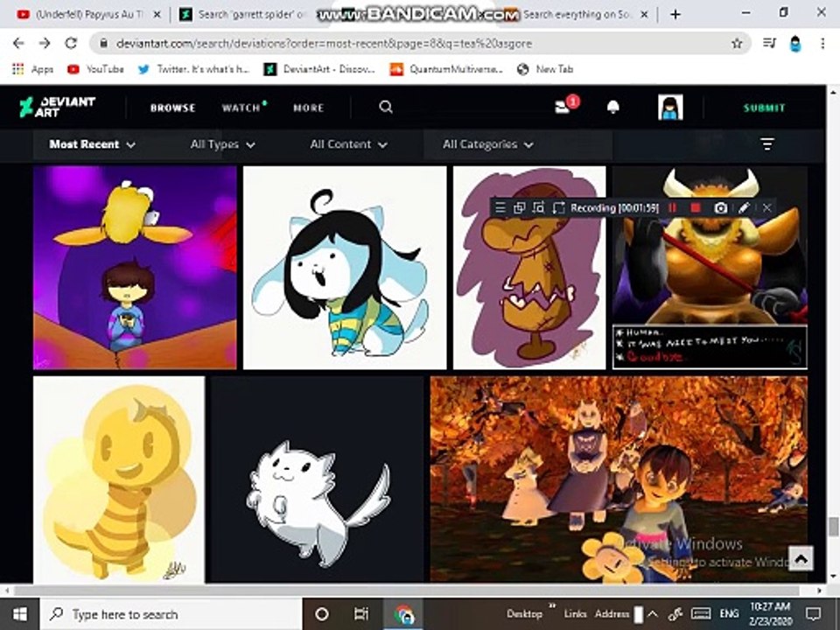Open the WATCH menu

pos(241,108)
